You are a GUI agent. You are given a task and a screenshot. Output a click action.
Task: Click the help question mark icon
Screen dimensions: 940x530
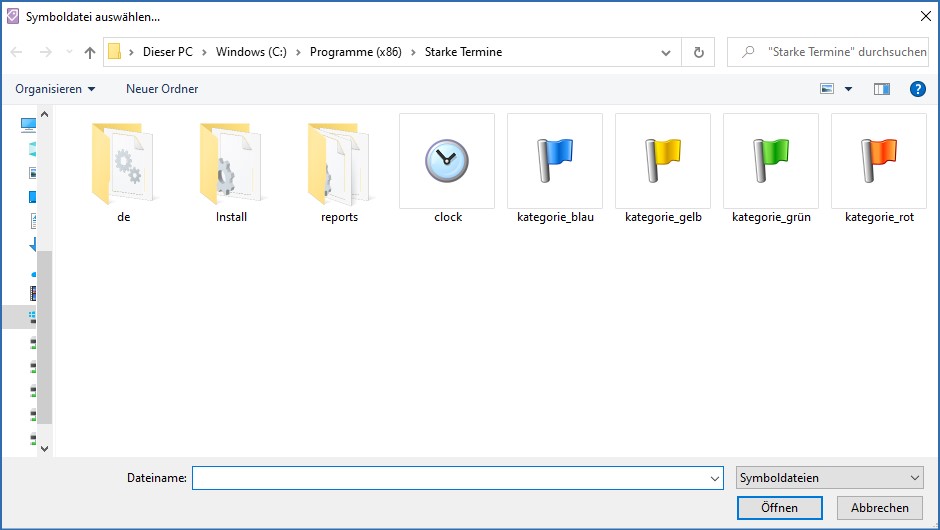(917, 89)
